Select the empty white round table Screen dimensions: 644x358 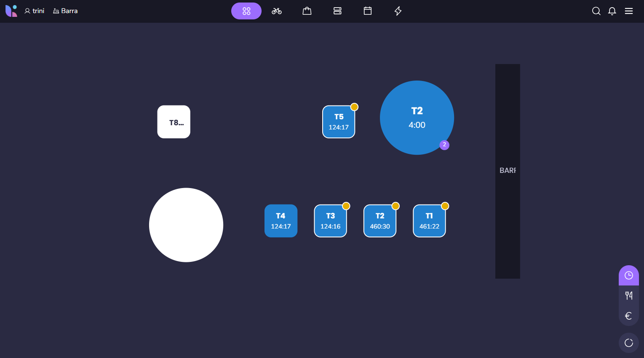click(x=186, y=225)
